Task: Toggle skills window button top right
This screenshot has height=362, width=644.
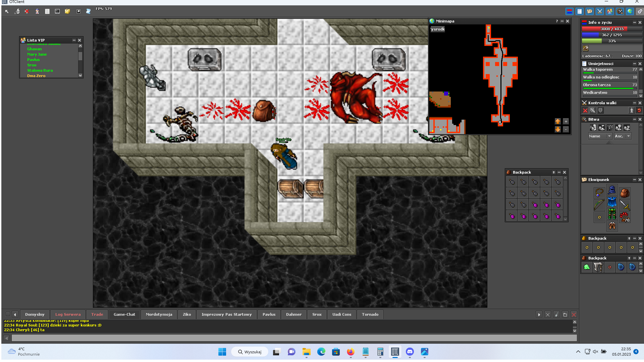Action: click(x=580, y=11)
